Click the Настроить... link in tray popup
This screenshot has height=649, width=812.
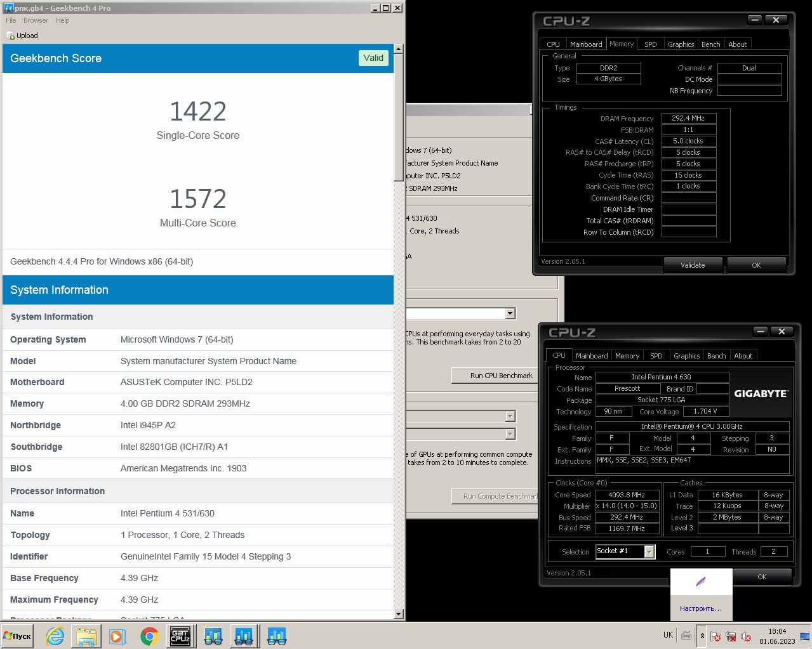701,608
